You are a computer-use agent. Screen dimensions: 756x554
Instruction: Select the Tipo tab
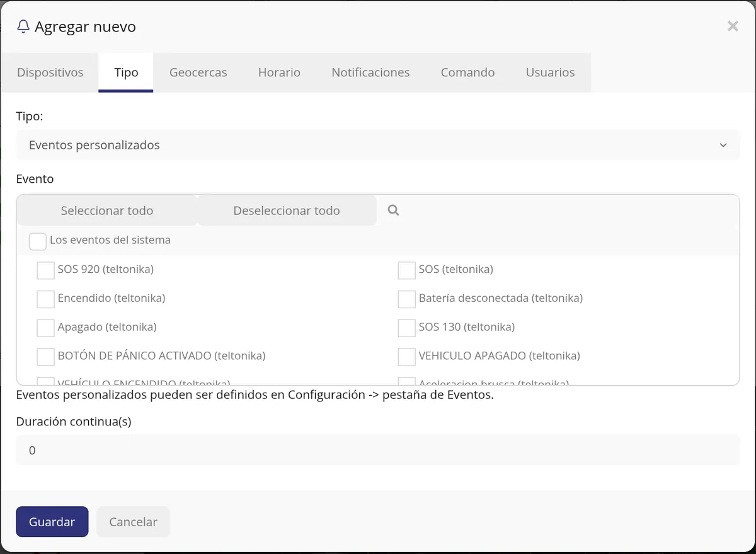point(126,72)
